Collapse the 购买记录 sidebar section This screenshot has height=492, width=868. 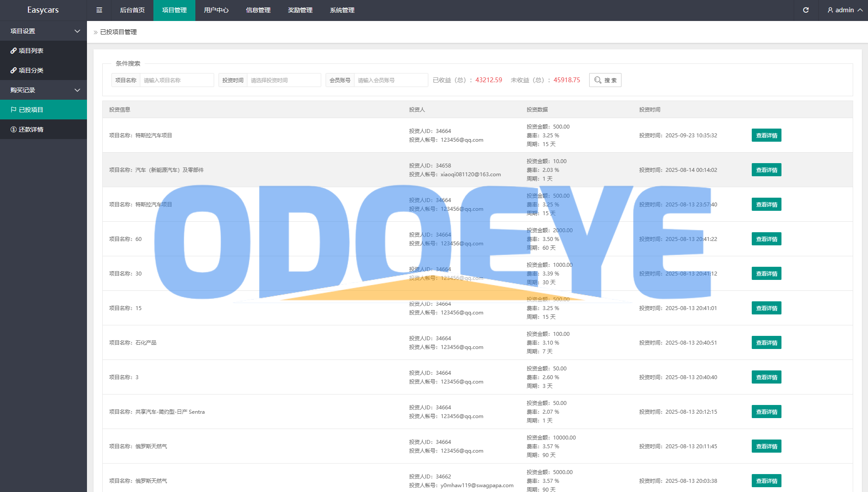(77, 90)
